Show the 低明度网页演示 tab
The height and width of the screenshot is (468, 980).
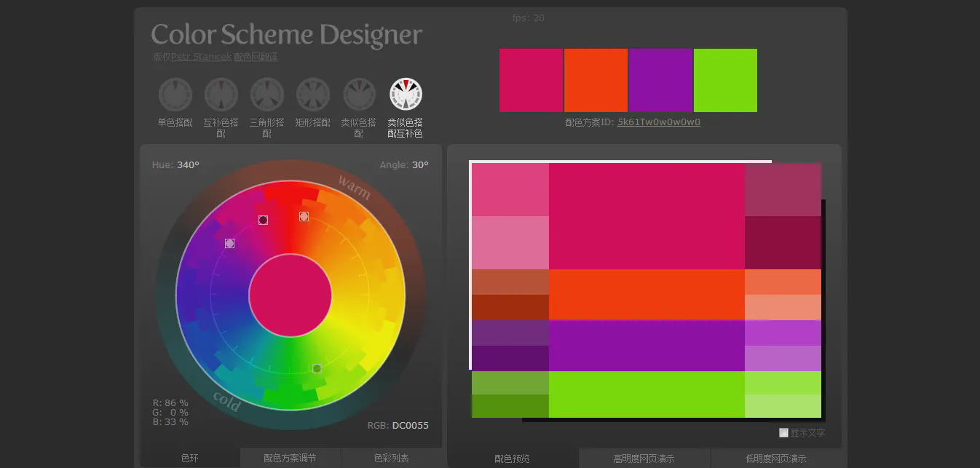[775, 459]
